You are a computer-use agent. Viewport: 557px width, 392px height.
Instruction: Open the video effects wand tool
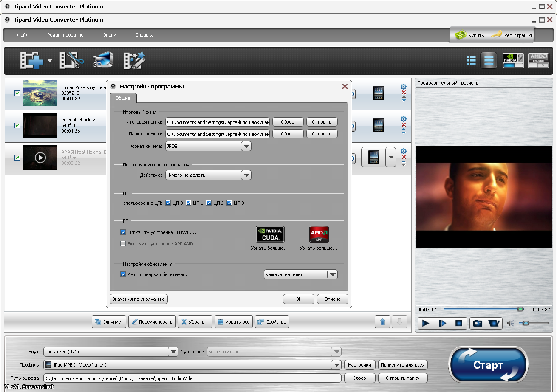point(134,61)
